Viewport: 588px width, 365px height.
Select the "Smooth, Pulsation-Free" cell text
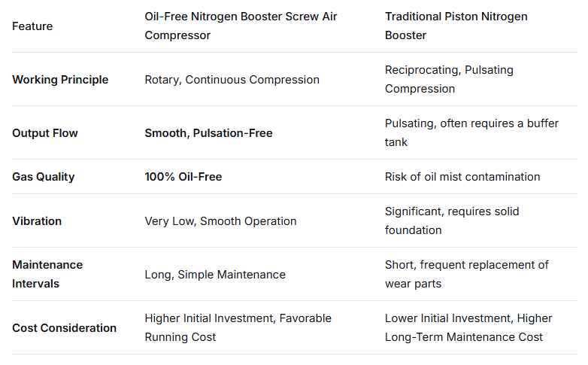208,133
